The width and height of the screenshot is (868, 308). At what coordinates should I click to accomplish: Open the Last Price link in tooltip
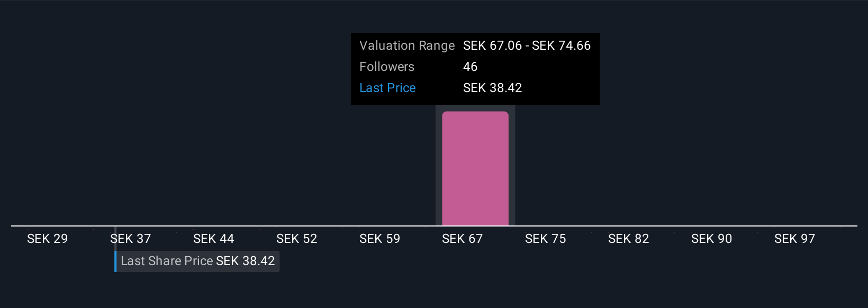click(x=387, y=88)
